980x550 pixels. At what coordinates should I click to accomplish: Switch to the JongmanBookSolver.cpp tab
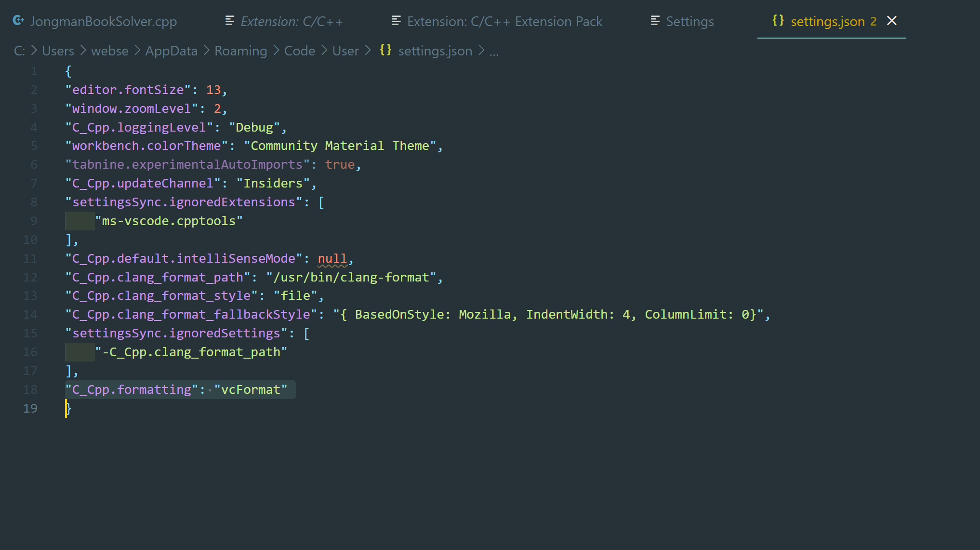click(x=103, y=22)
